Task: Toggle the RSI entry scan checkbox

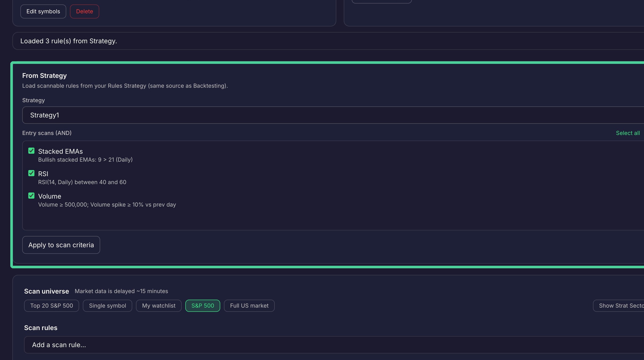Action: tap(31, 173)
